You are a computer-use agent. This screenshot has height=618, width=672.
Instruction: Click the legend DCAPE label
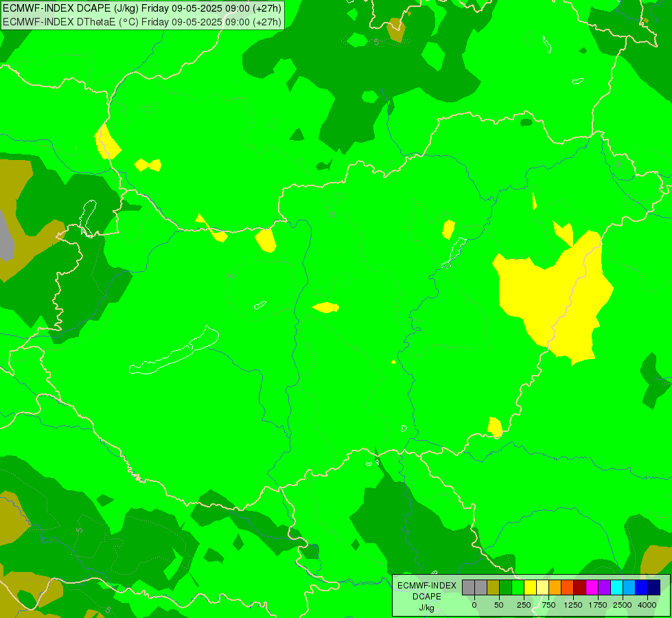point(427,597)
